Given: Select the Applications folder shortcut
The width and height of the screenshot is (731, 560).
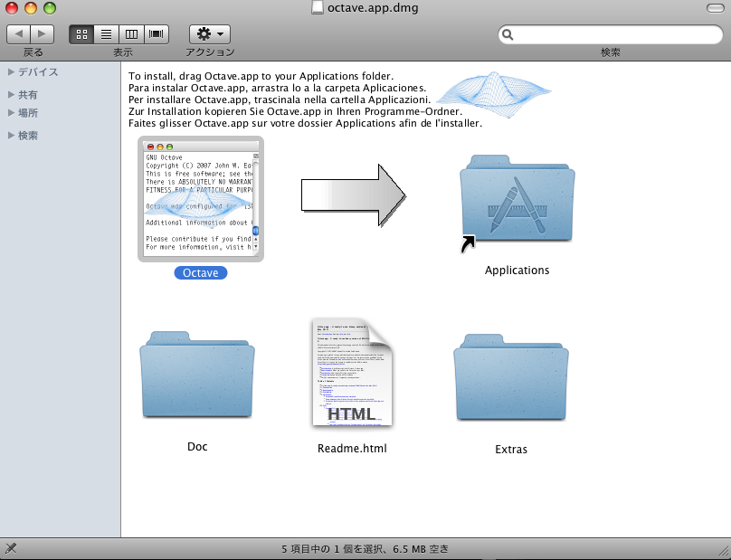Looking at the screenshot, I should coord(517,204).
